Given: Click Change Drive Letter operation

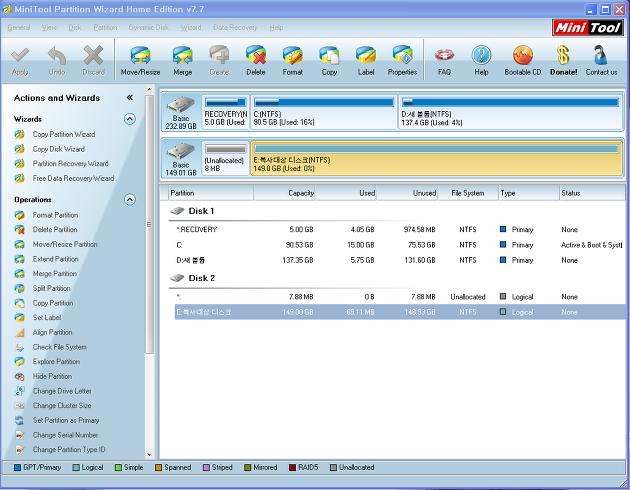Looking at the screenshot, I should (62, 391).
